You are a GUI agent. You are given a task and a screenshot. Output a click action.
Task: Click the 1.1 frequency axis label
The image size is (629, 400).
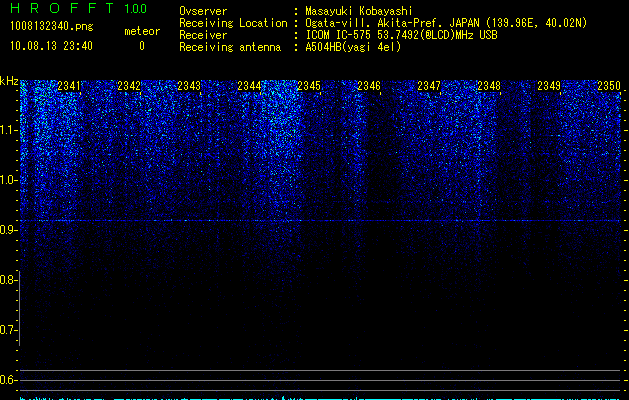[8, 130]
